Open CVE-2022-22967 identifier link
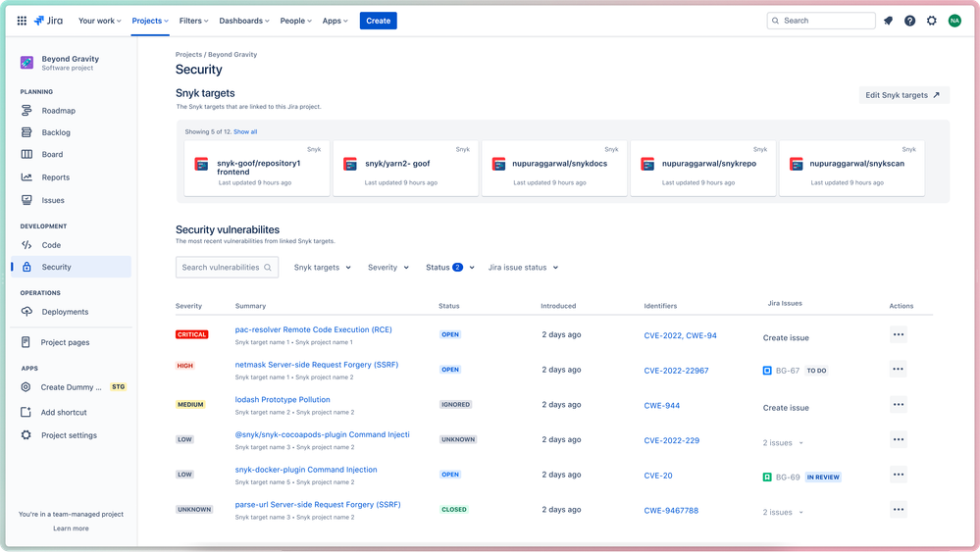The image size is (980, 553). [676, 371]
